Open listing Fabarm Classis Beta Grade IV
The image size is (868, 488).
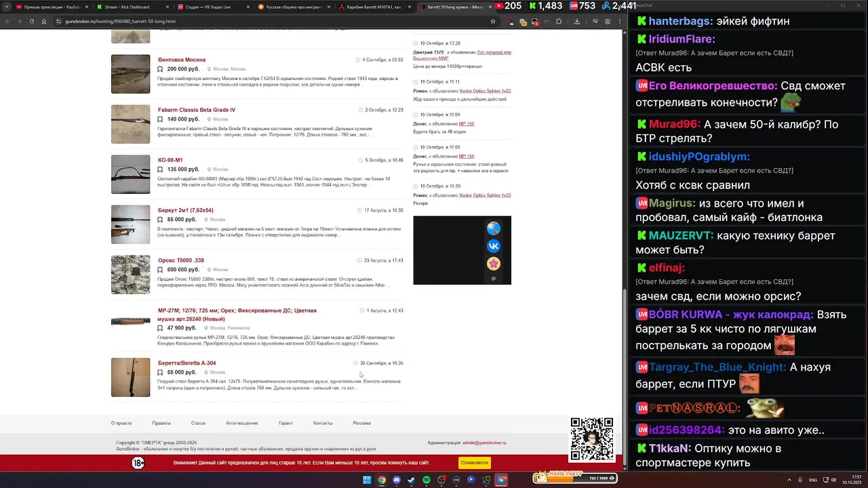tap(197, 110)
